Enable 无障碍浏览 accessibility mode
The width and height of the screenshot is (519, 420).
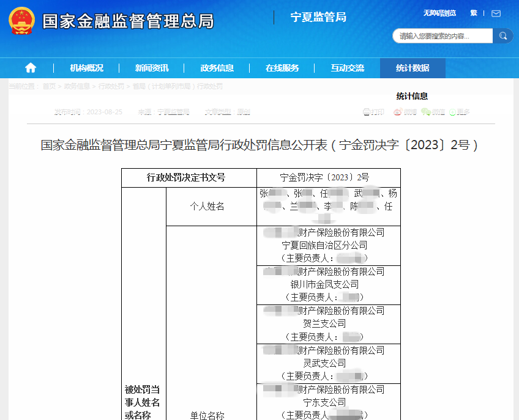[x=439, y=13]
